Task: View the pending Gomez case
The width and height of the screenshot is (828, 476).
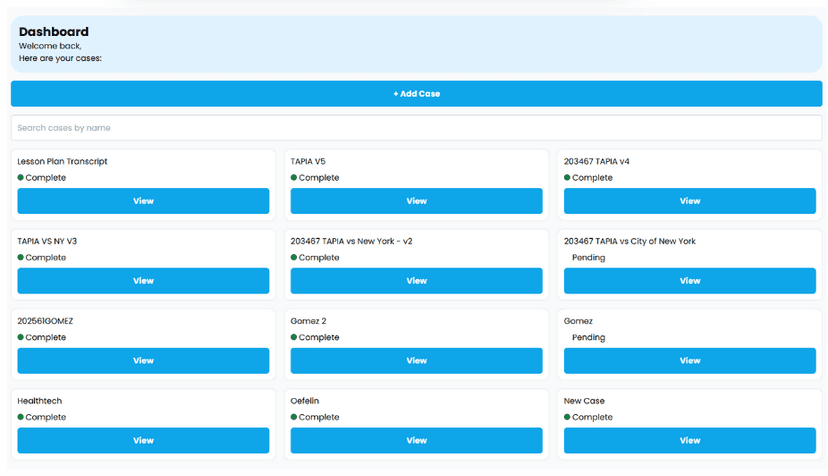Action: tap(690, 361)
